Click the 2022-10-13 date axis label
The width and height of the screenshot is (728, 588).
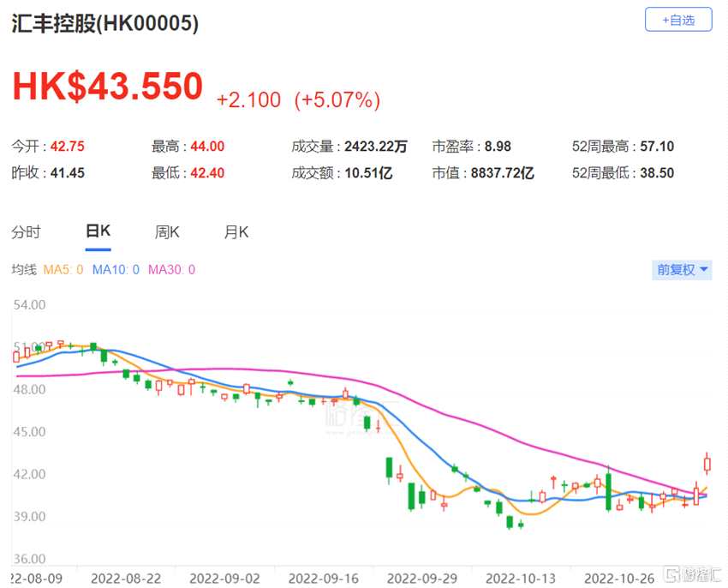pyautogui.click(x=521, y=579)
